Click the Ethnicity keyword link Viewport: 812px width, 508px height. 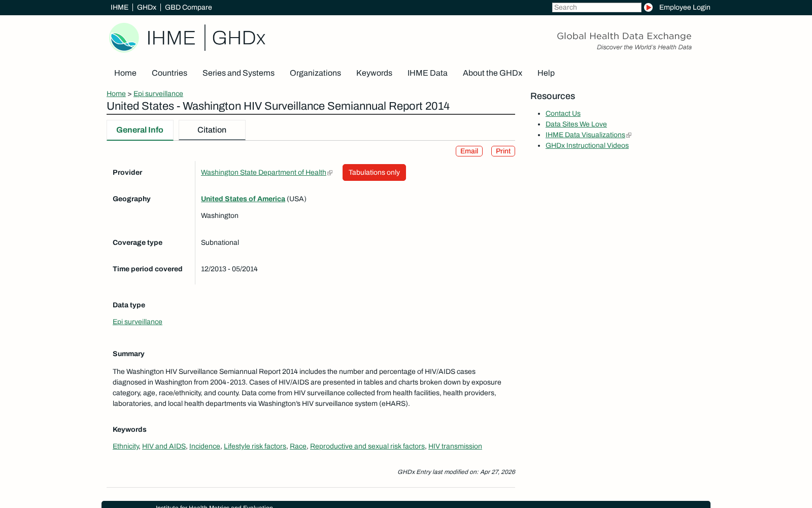pos(125,447)
